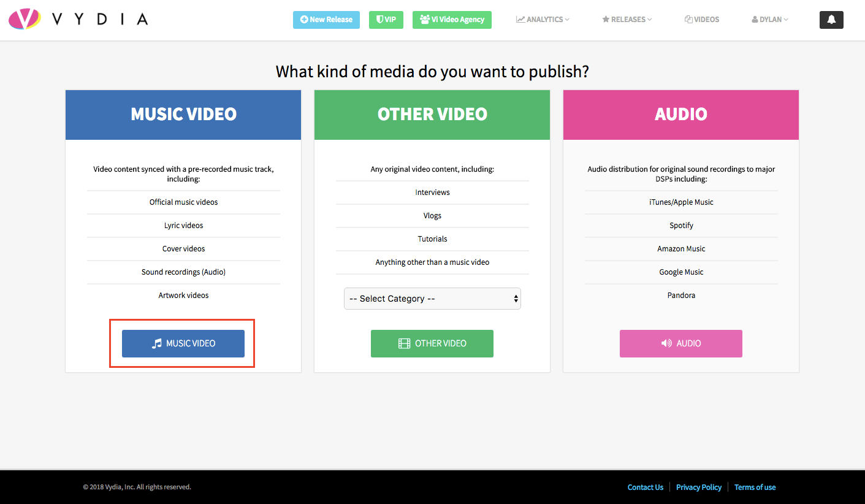Choose the pink Audio button
Screen dimensions: 865x504
coord(681,343)
